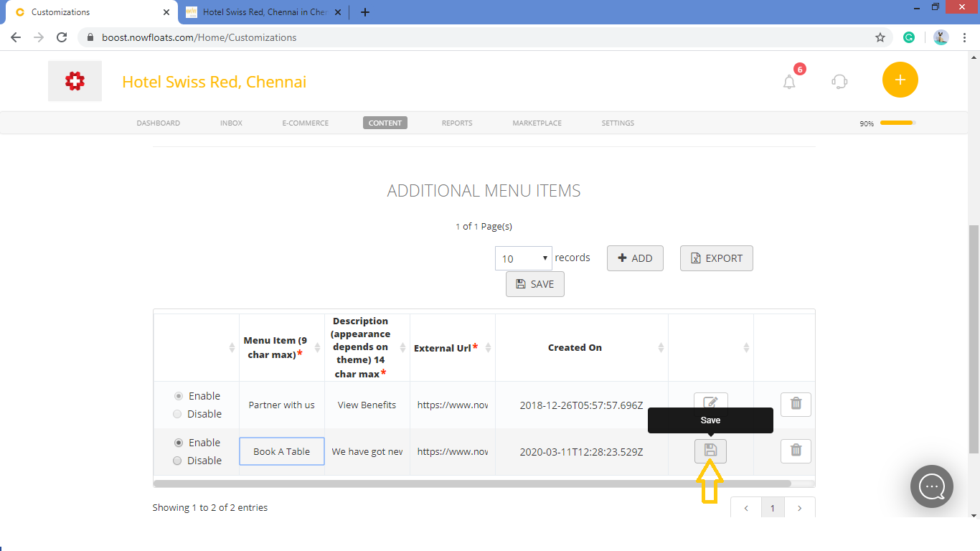The image size is (980, 551).
Task: Click the Book A Table URL field
Action: 453,451
